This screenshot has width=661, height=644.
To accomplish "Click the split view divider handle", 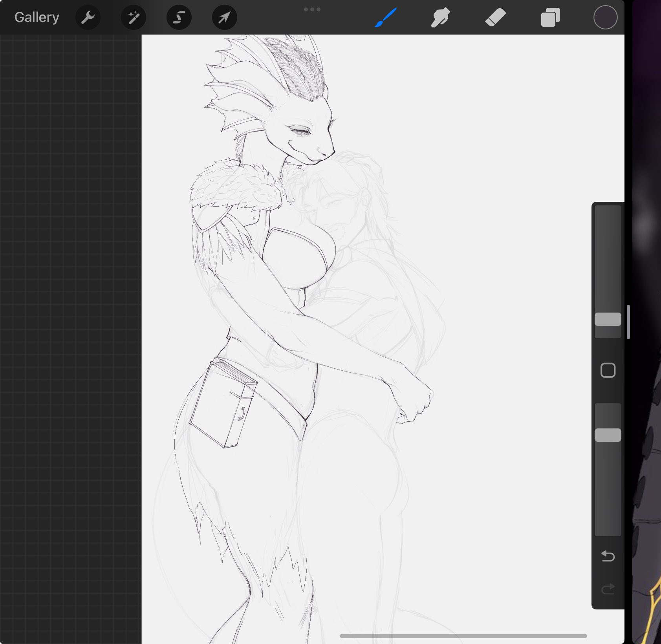I will point(628,322).
